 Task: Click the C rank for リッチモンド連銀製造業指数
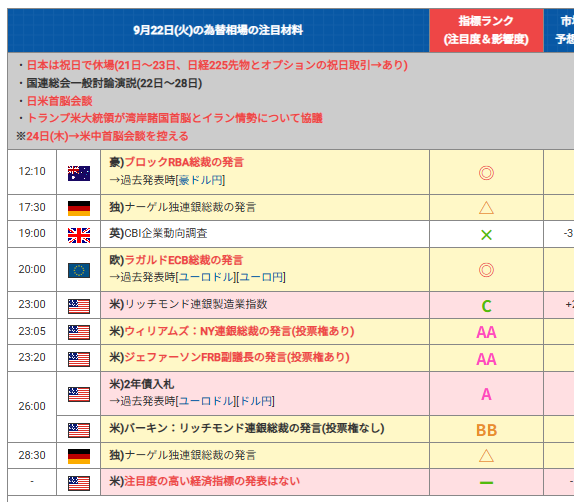(x=486, y=306)
